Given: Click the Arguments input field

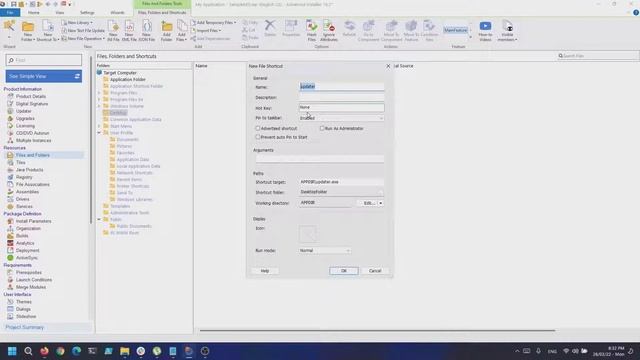Looking at the screenshot, I should [x=320, y=159].
